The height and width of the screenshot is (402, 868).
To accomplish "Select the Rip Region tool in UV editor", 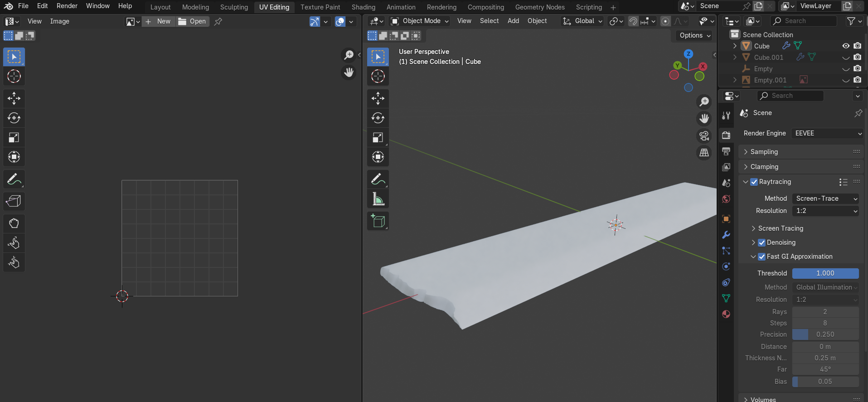I will point(14,201).
